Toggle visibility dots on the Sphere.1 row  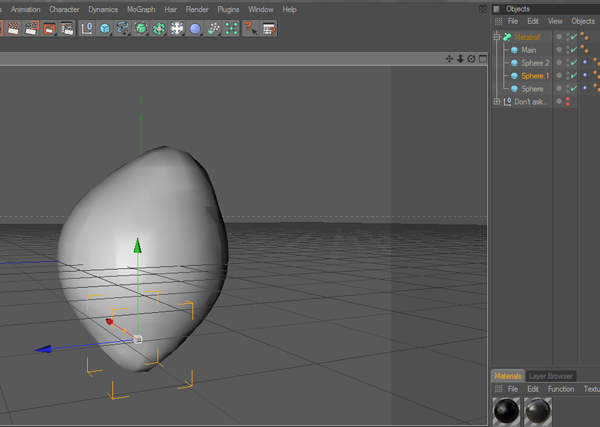pyautogui.click(x=568, y=76)
